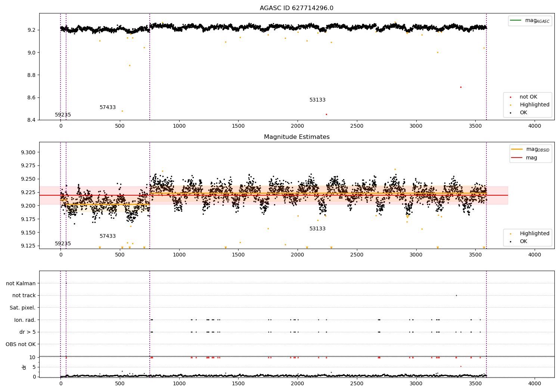Click 'OK' in the Magnitude Estimates legend
560x392 pixels.
pos(523,242)
